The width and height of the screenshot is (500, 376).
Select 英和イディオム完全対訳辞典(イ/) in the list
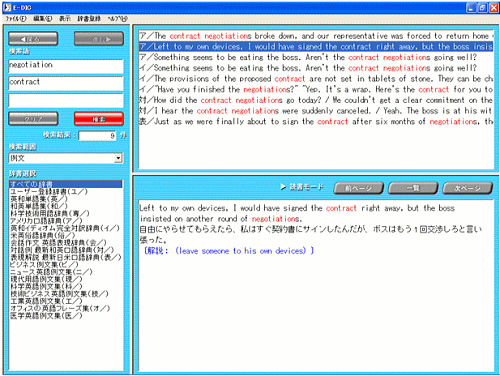65,228
